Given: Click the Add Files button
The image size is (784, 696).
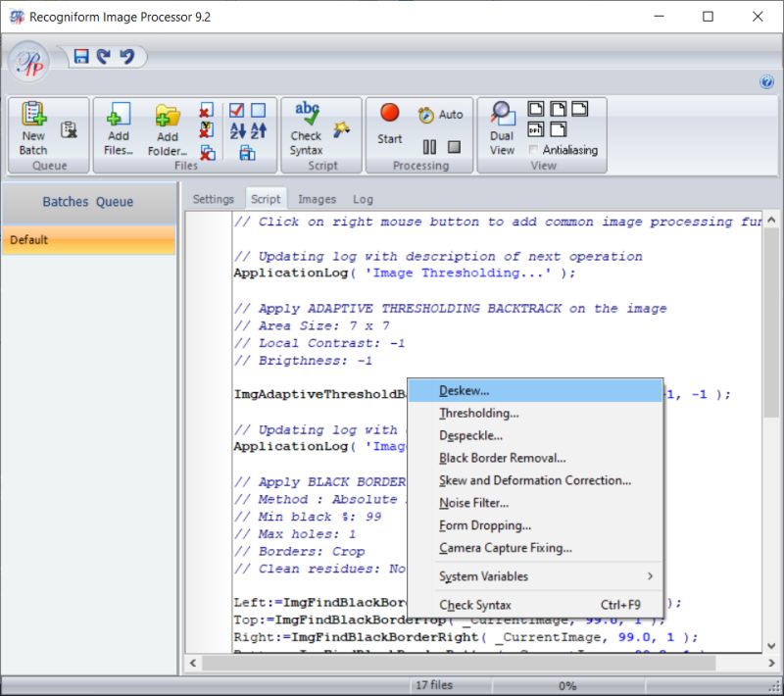Looking at the screenshot, I should pyautogui.click(x=119, y=129).
